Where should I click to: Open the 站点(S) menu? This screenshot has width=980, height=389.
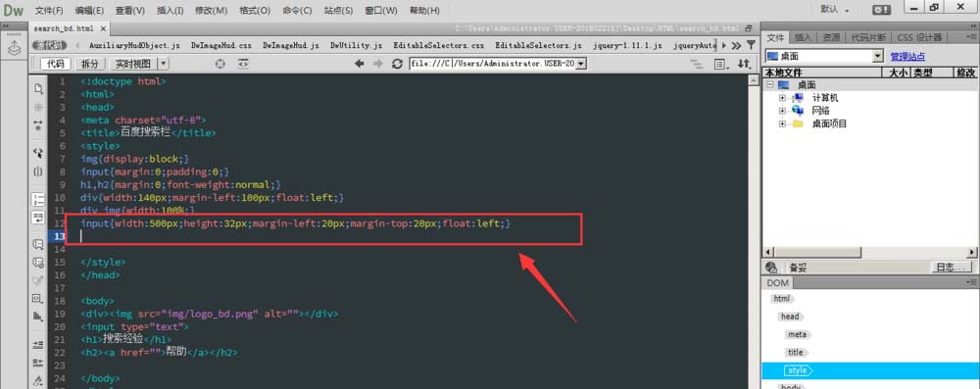(338, 11)
